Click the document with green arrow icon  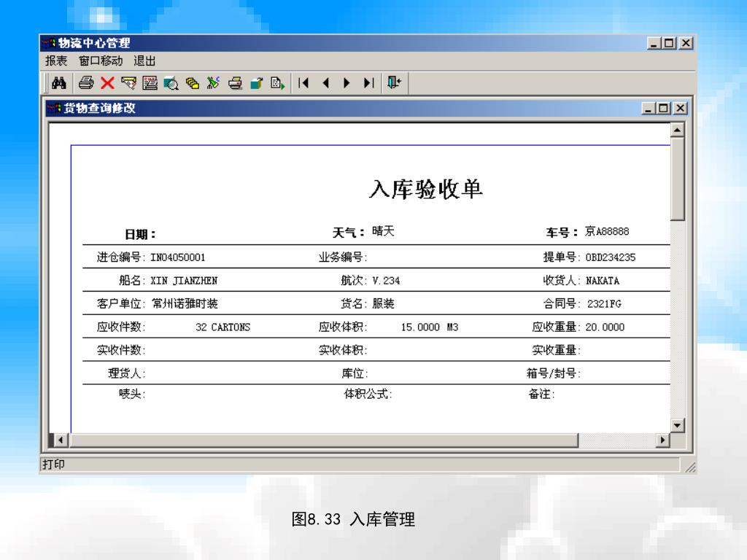click(x=278, y=83)
